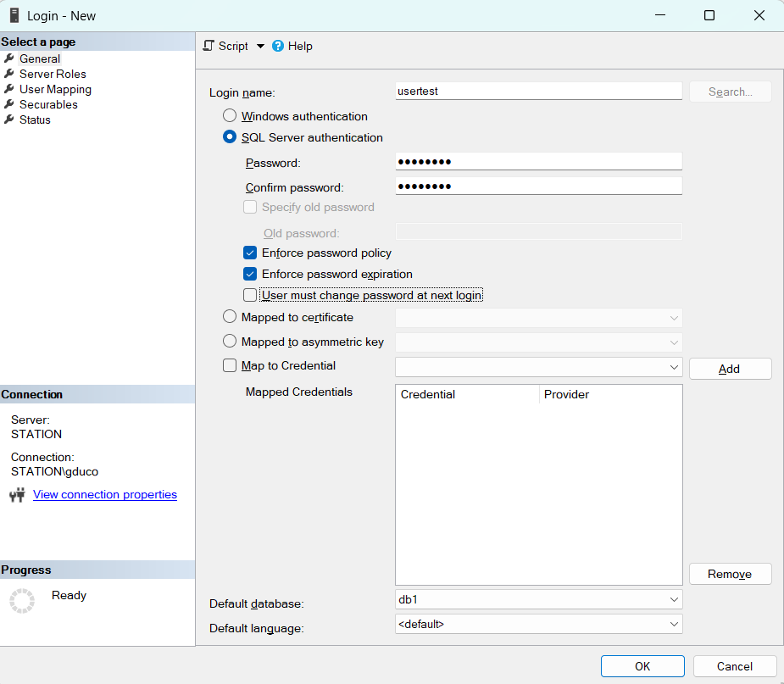Viewport: 784px width, 684px height.
Task: Click the wrench icon beside Securables
Action: pos(9,104)
